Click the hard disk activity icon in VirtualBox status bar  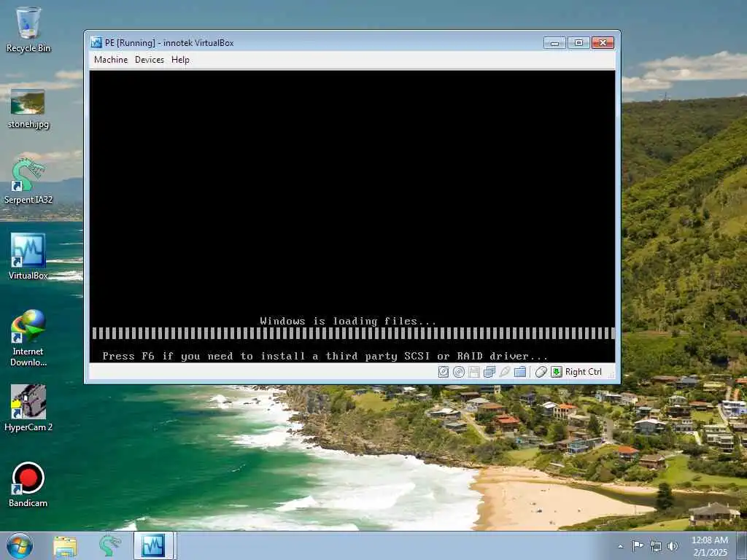click(x=443, y=372)
